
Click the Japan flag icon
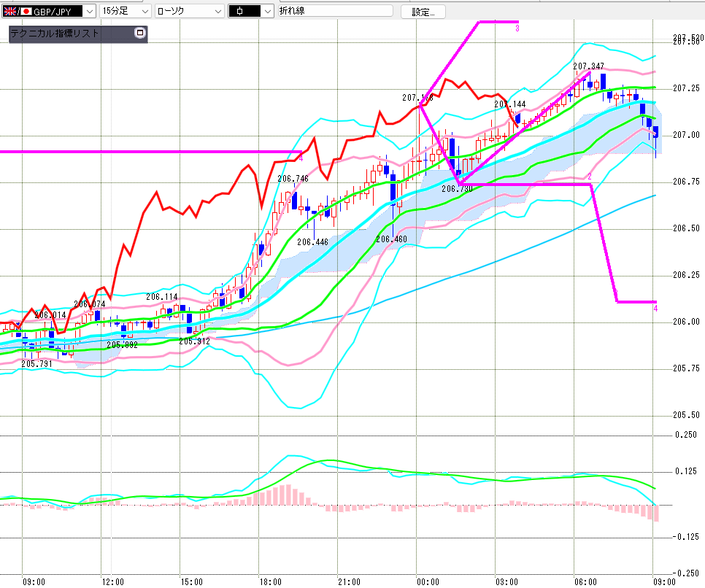(26, 12)
